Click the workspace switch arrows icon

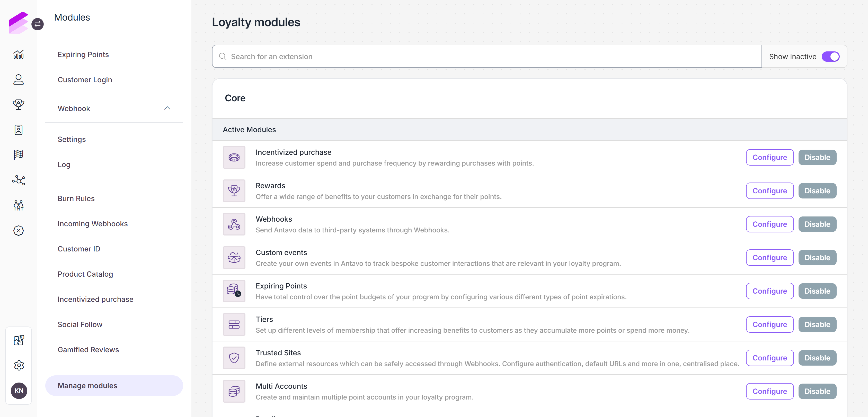37,24
